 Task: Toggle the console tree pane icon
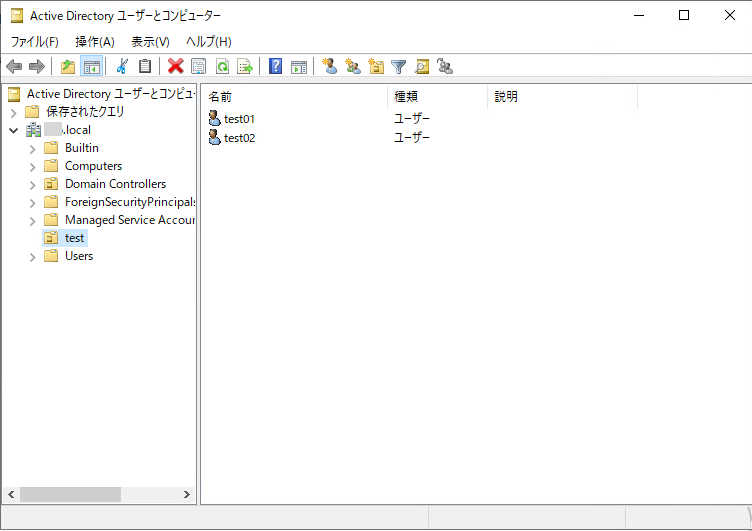click(91, 66)
